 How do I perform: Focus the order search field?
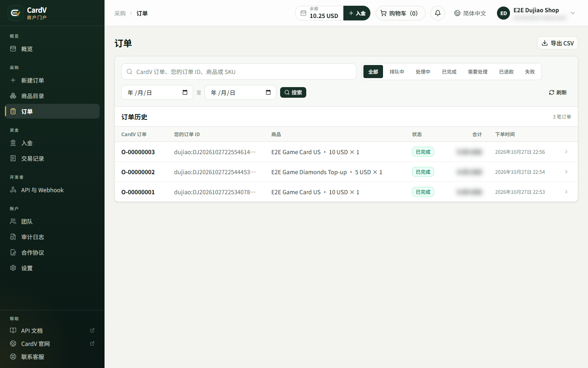click(x=239, y=72)
